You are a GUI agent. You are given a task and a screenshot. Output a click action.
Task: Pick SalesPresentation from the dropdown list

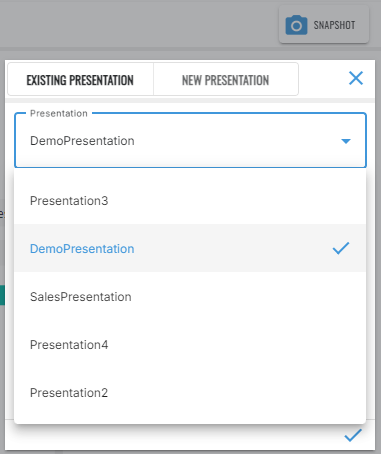190,296
